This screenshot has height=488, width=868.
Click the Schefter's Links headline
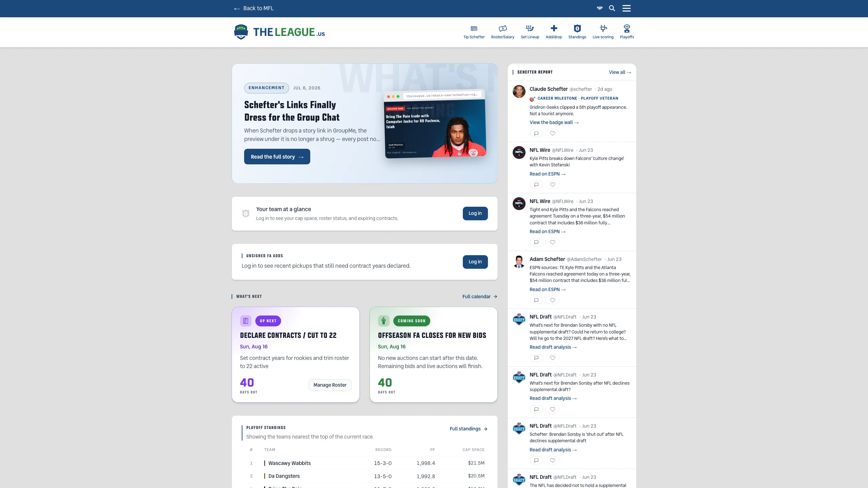click(x=292, y=111)
